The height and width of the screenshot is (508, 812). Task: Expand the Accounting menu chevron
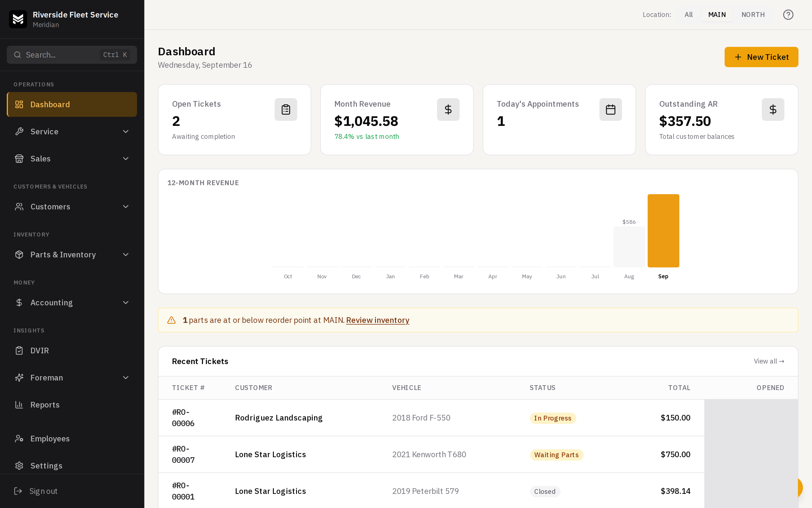coord(126,303)
